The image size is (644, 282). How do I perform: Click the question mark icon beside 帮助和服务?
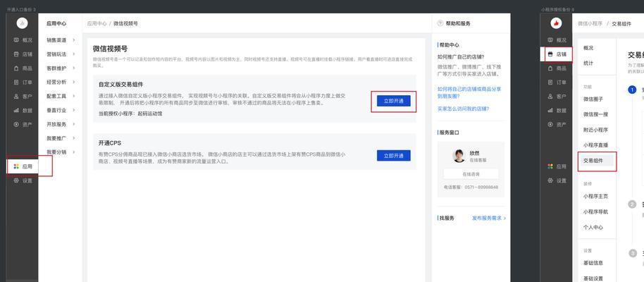[x=440, y=23]
